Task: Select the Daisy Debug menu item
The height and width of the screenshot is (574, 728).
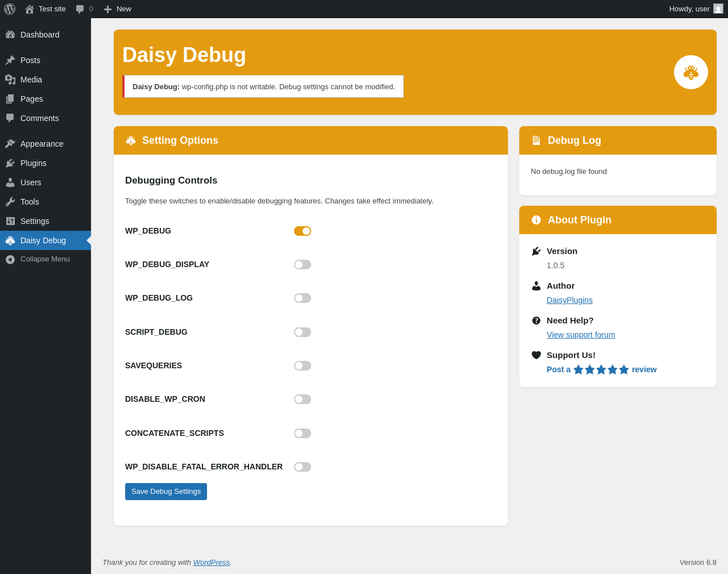Action: point(45,240)
